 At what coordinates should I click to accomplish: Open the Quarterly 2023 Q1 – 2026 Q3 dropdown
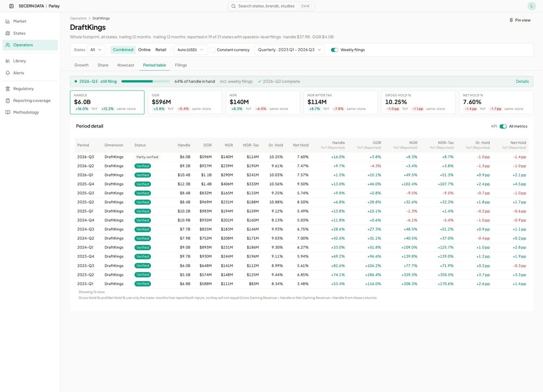click(289, 50)
